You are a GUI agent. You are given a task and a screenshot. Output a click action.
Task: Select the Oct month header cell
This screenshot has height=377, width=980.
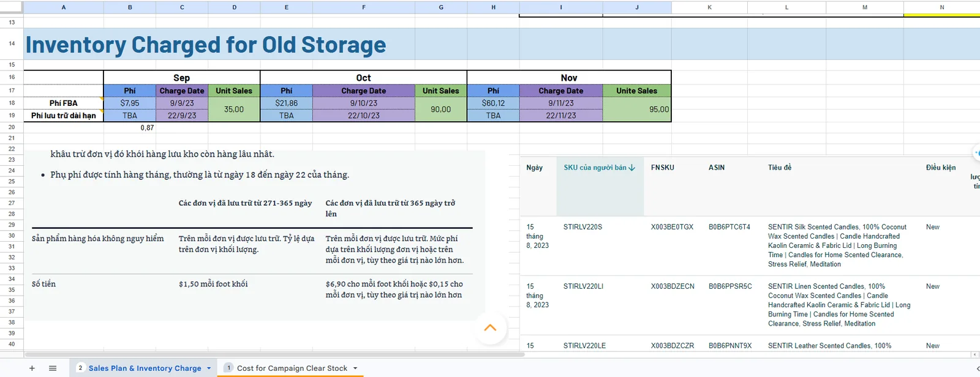point(364,78)
